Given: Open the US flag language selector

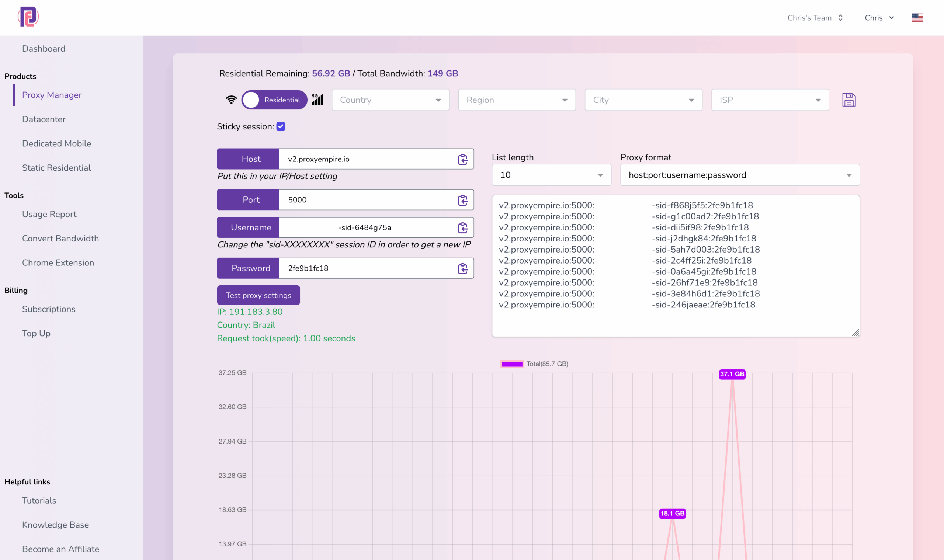Looking at the screenshot, I should pyautogui.click(x=917, y=18).
